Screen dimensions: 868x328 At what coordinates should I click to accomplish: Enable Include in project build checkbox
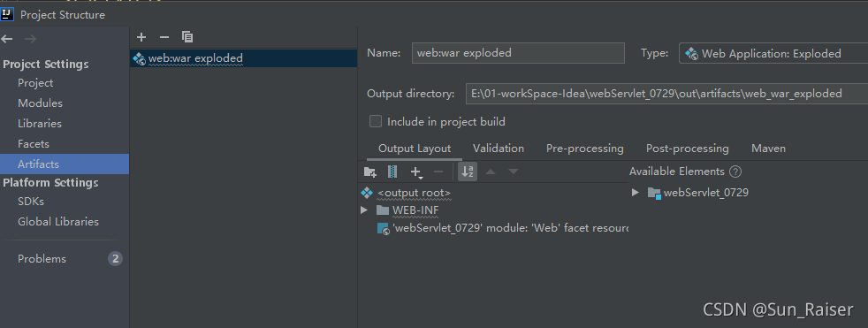pos(376,121)
